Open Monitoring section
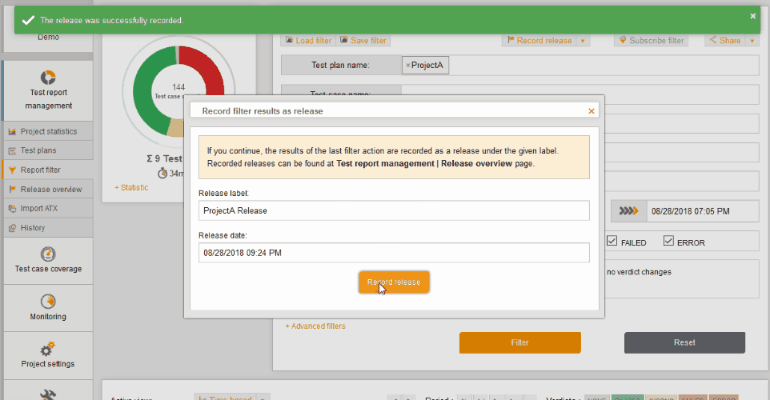770x400 pixels. point(48,308)
